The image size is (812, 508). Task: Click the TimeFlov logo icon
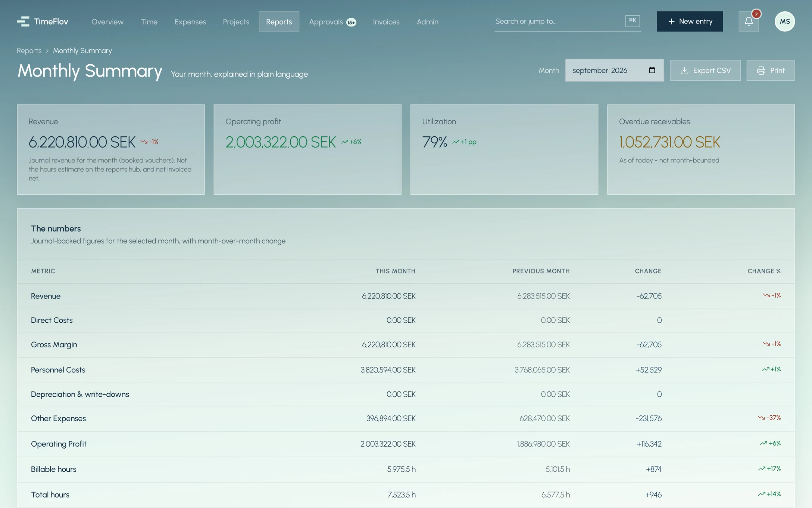click(23, 22)
